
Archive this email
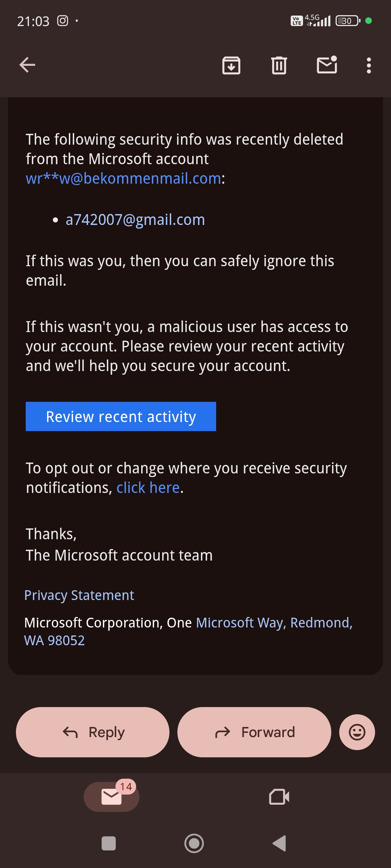(231, 65)
